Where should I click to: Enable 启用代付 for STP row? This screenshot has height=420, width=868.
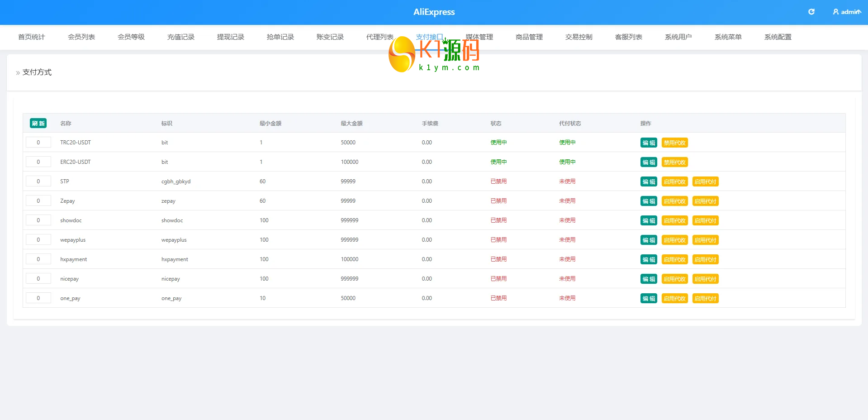(705, 181)
